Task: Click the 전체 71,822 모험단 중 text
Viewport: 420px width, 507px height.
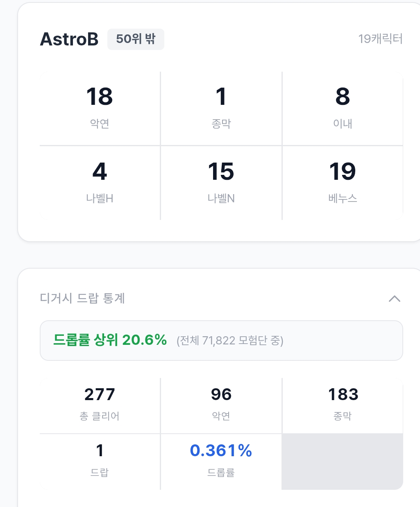Action: point(230,341)
